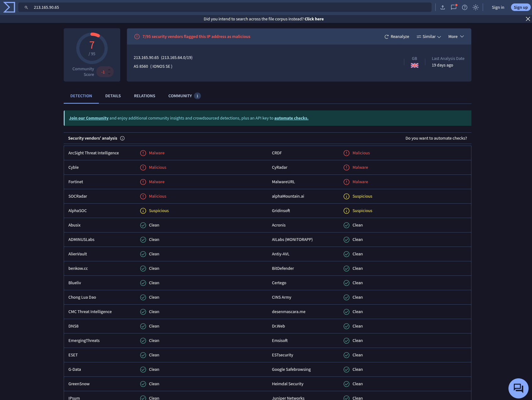
Task: Dismiss the file corpus search banner
Action: click(x=528, y=19)
